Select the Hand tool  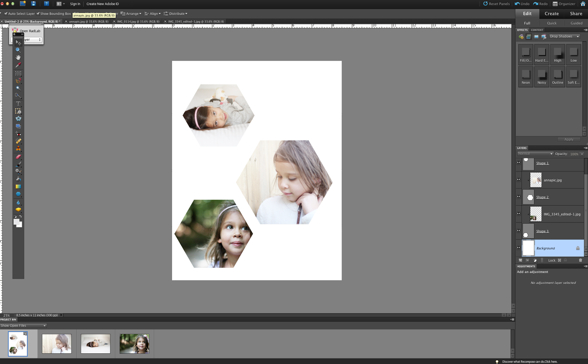pyautogui.click(x=18, y=57)
